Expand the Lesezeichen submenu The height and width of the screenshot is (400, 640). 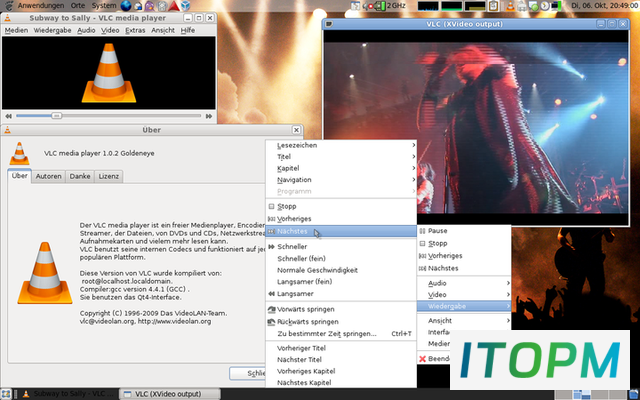click(341, 145)
